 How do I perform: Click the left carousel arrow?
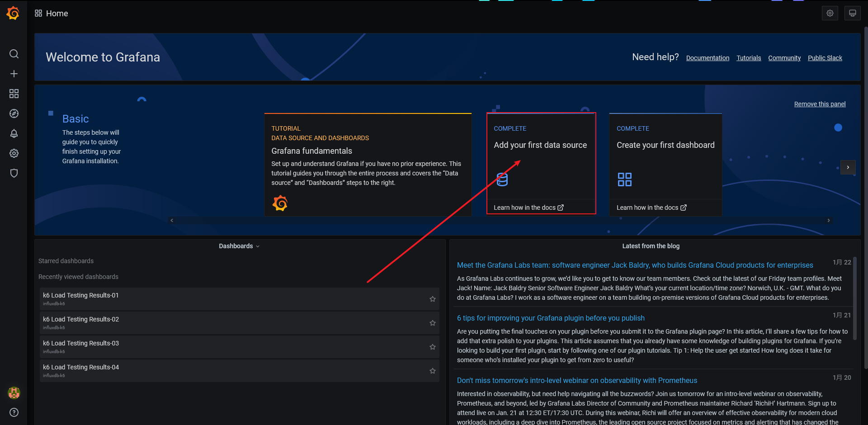coord(172,220)
